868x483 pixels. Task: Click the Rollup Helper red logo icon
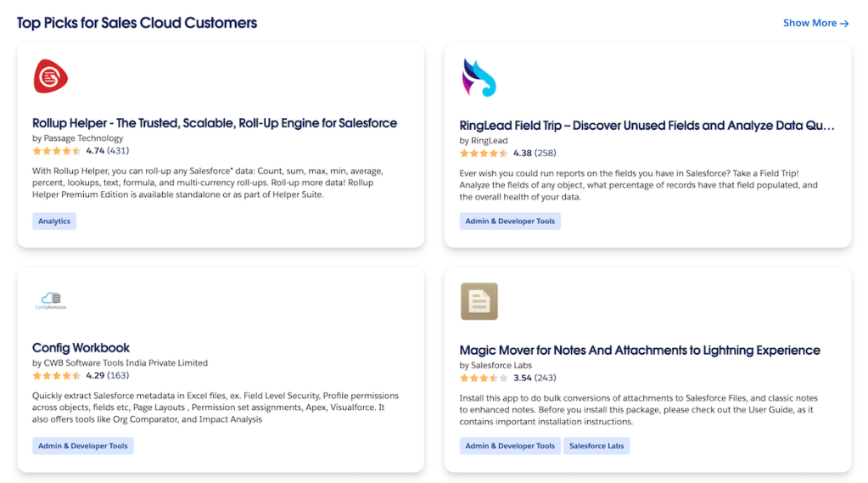click(x=51, y=76)
